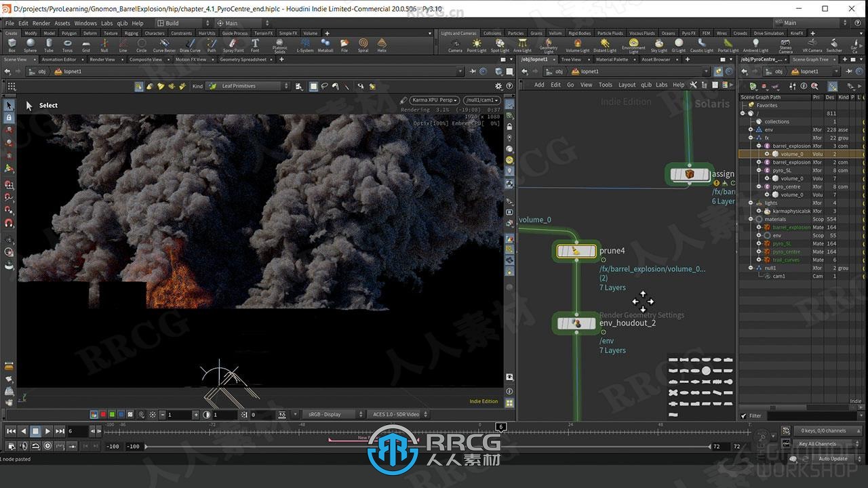This screenshot has width=868, height=488.
Task: Add a Caustic Light from the shelf
Action: 701,45
